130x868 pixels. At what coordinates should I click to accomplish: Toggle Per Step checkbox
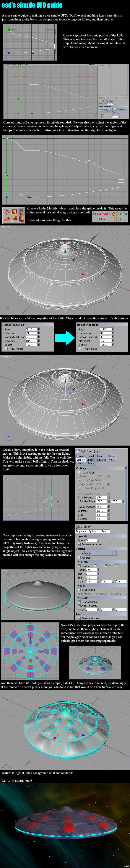pos(79,557)
